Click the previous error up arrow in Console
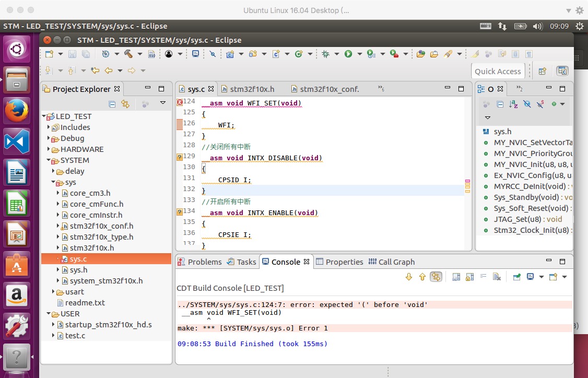The image size is (588, 378). [x=422, y=277]
